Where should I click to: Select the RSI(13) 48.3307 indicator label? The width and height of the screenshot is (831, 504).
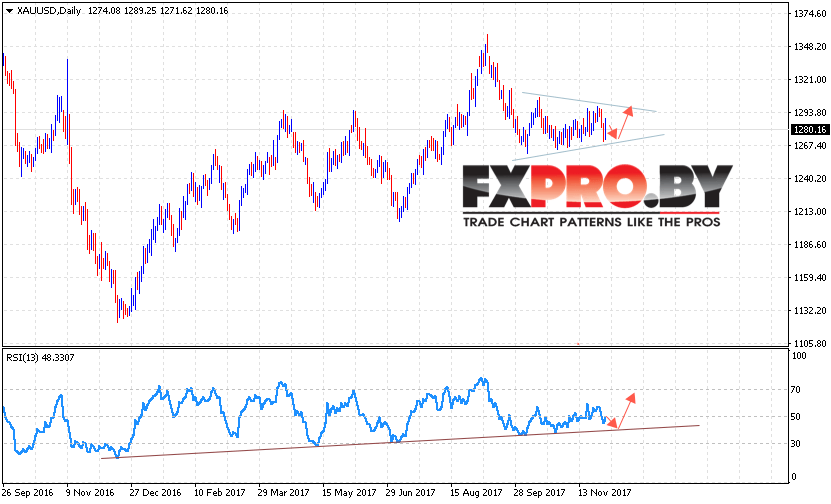[40, 358]
